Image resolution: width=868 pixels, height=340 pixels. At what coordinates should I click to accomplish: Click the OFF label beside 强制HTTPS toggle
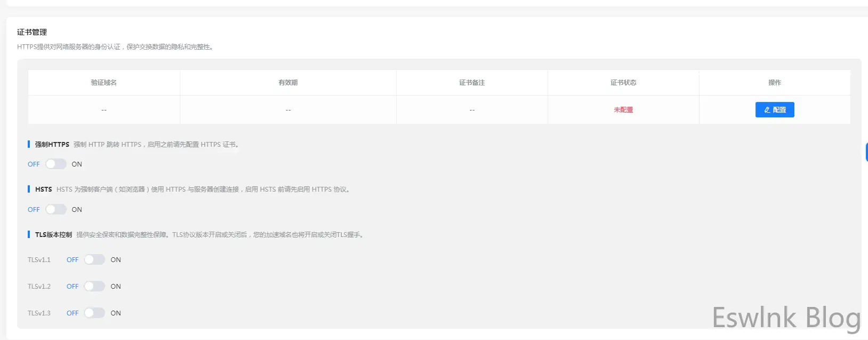pyautogui.click(x=34, y=164)
